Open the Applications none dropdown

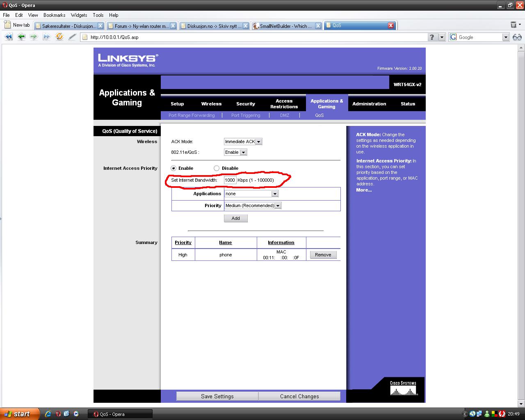[x=251, y=194]
